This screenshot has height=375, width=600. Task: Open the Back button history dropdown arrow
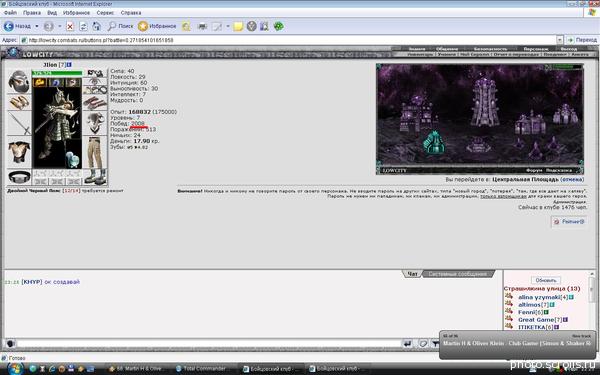[x=37, y=26]
